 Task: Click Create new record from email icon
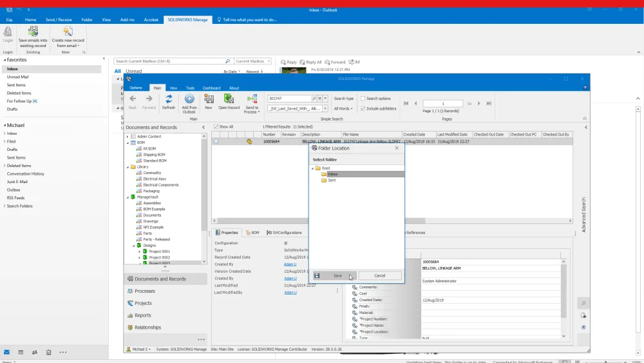coord(68,32)
